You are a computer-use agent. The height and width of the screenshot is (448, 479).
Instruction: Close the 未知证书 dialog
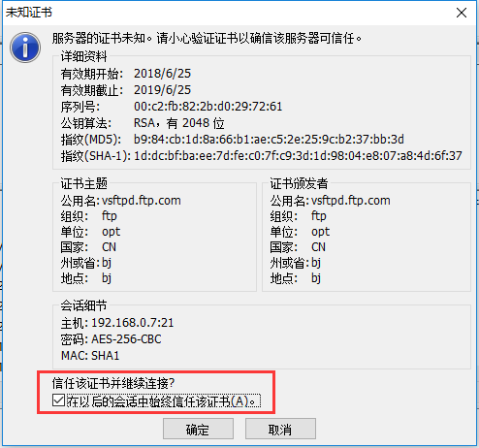[x=462, y=13]
